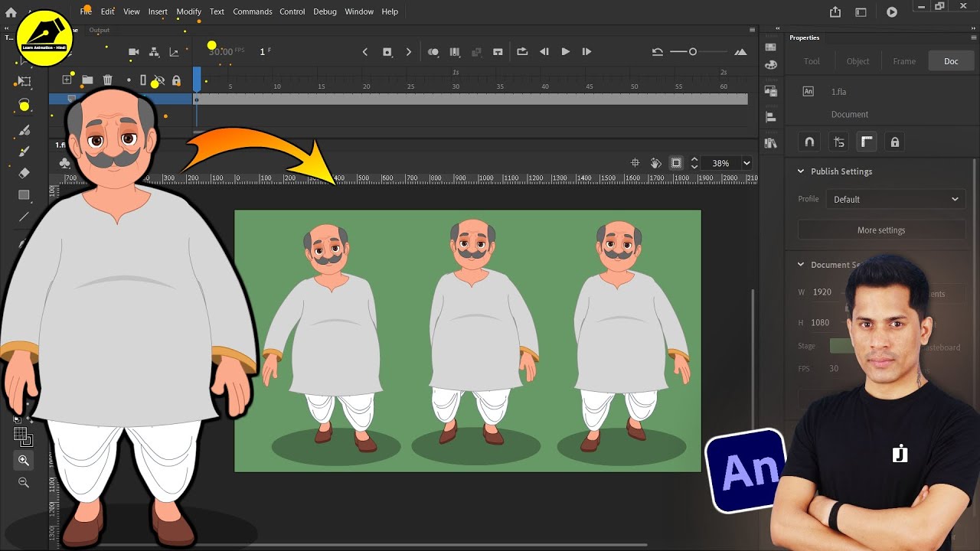Open the stage zoom 38% dropdown
This screenshot has height=551, width=980.
pos(746,163)
